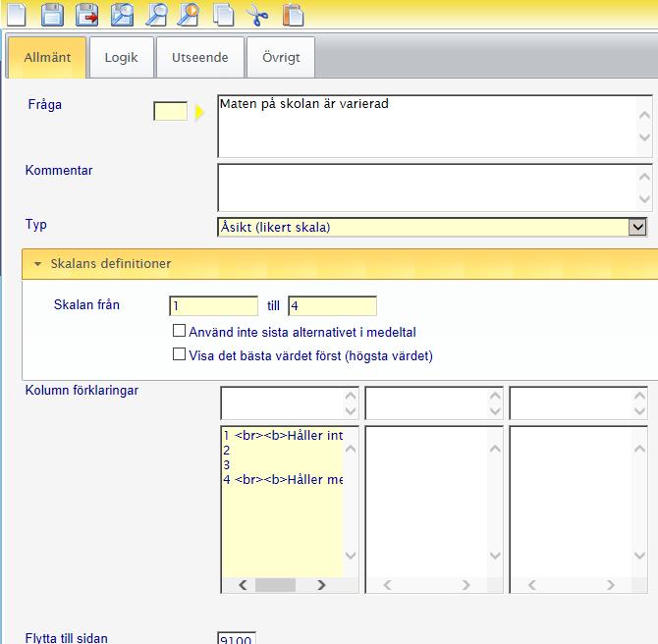
Task: Click the second upper Kolumn förklaringar text box
Action: pos(434,403)
